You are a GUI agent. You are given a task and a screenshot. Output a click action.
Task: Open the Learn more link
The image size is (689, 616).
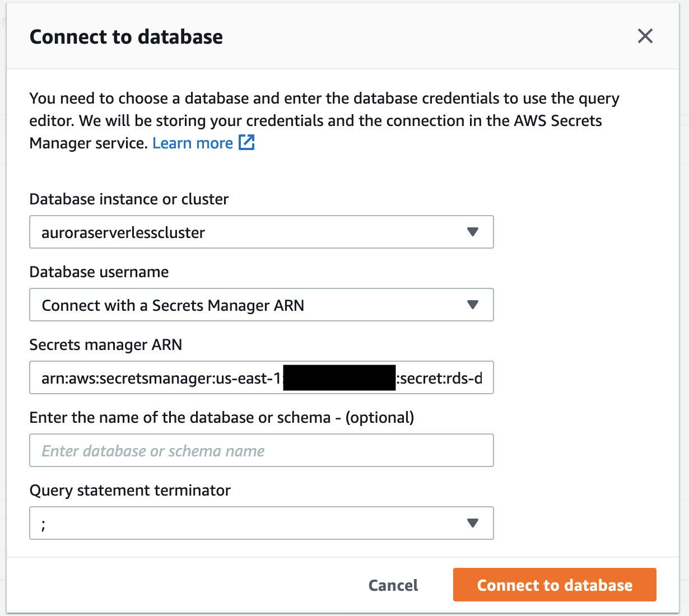193,143
